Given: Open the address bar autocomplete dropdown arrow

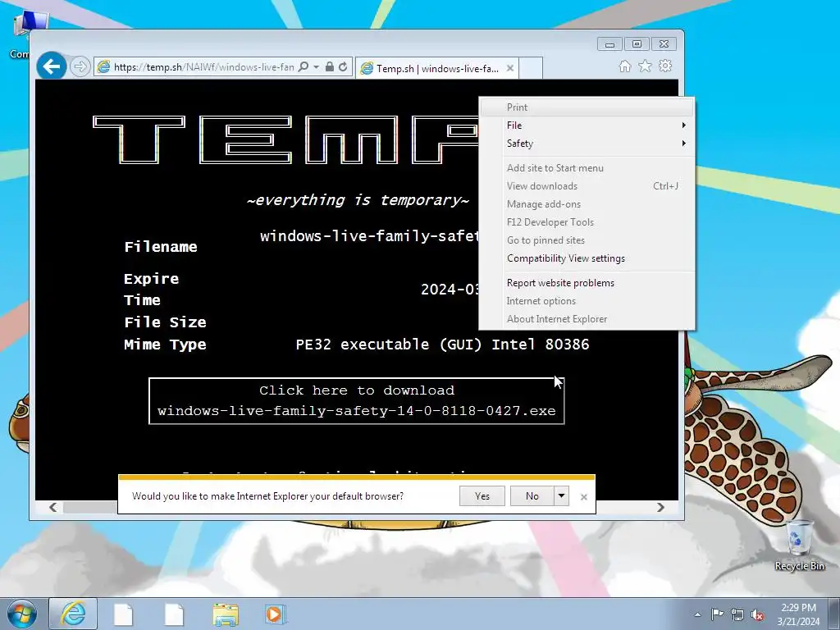Looking at the screenshot, I should click(316, 67).
